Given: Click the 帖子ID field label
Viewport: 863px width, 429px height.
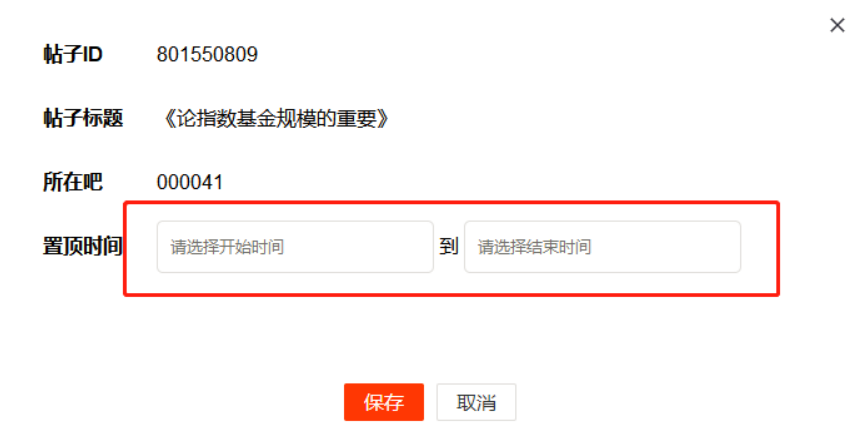Looking at the screenshot, I should pyautogui.click(x=73, y=55).
